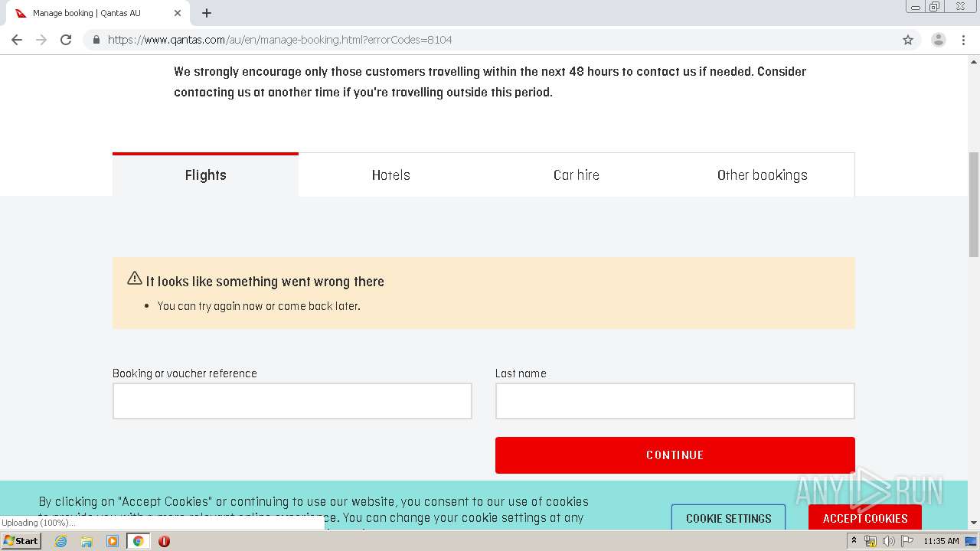Bookmark this page with the star icon
The height and width of the screenshot is (551, 980).
coord(908,40)
